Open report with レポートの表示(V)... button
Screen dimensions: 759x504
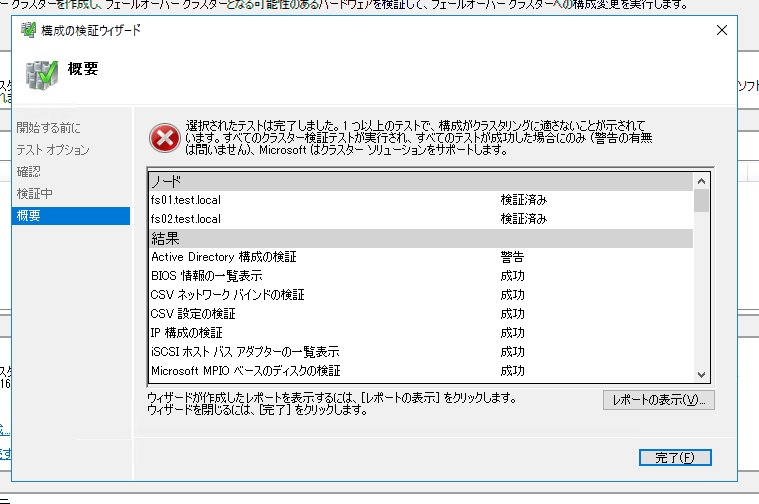pos(658,400)
